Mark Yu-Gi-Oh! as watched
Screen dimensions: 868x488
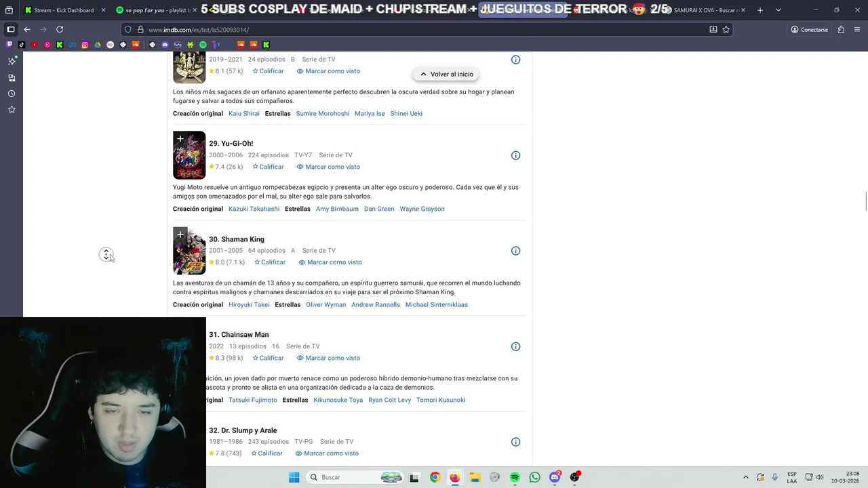pos(328,167)
